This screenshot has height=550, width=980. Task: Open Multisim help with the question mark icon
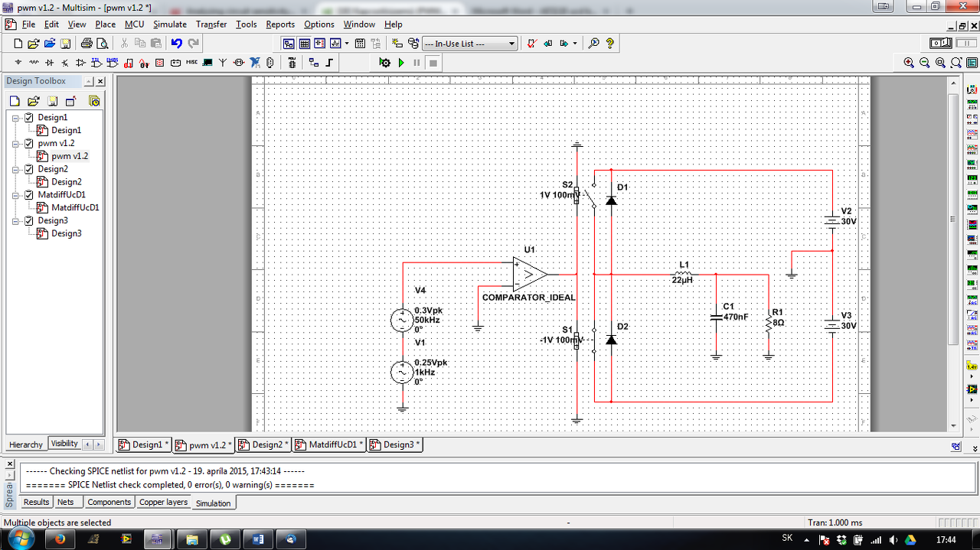click(x=610, y=44)
